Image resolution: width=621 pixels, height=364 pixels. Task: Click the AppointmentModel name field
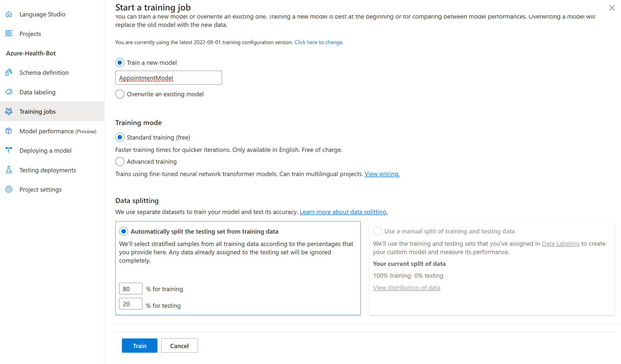tap(168, 77)
